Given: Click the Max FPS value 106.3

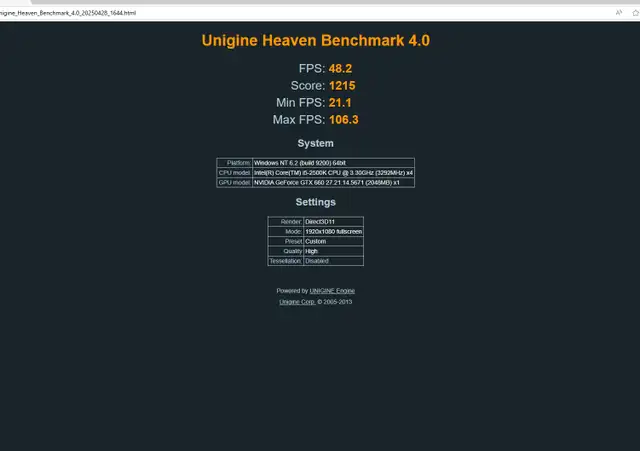Looking at the screenshot, I should click(x=344, y=120).
